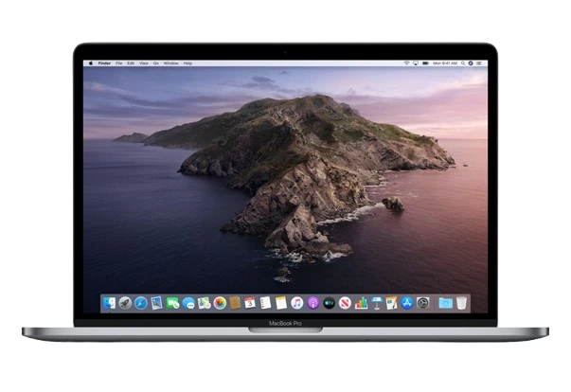Open Mail stamp icon in Dock

(156, 303)
